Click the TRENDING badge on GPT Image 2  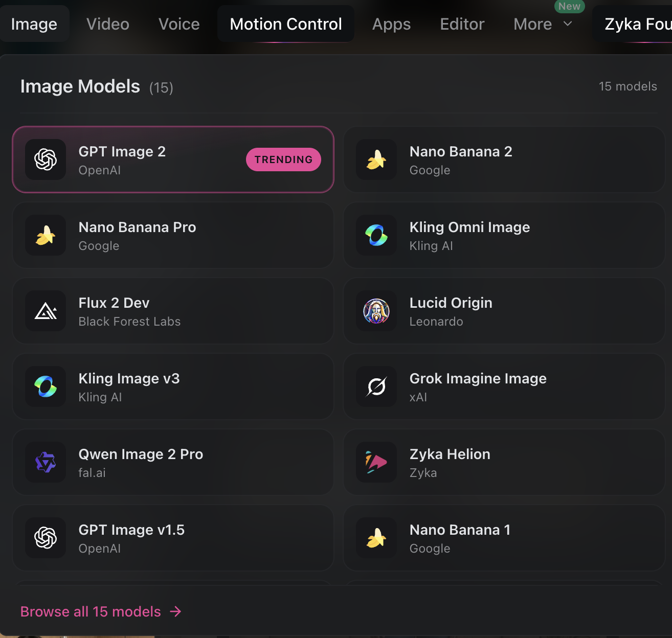pyautogui.click(x=284, y=159)
